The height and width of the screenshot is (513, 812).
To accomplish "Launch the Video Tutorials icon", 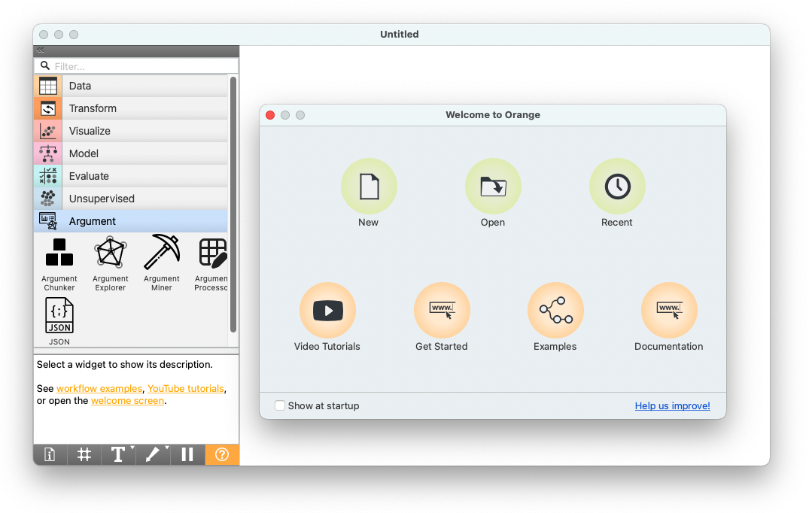I will [x=328, y=310].
